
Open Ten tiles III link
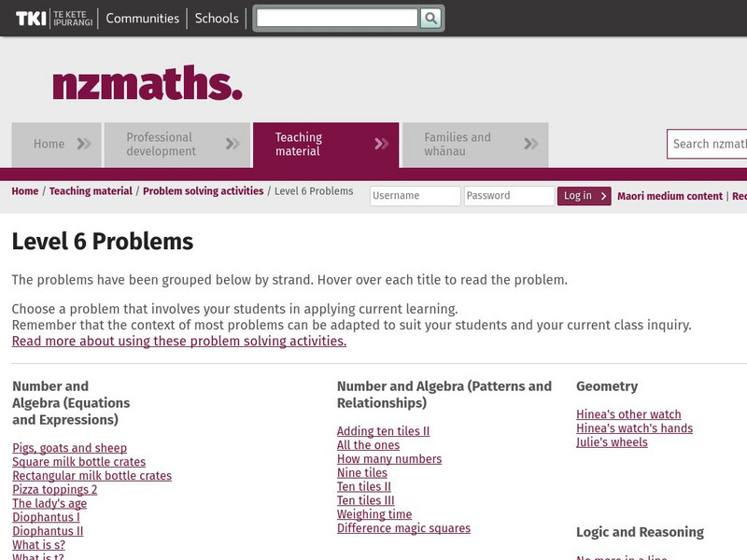365,500
